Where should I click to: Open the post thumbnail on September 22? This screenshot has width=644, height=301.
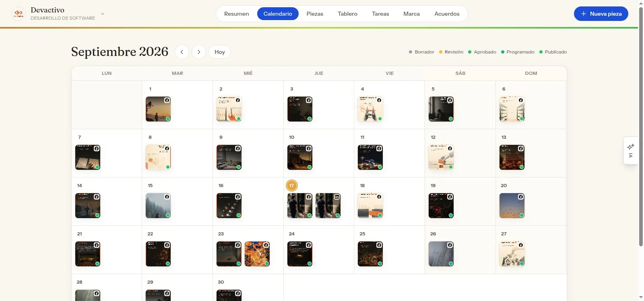click(158, 254)
